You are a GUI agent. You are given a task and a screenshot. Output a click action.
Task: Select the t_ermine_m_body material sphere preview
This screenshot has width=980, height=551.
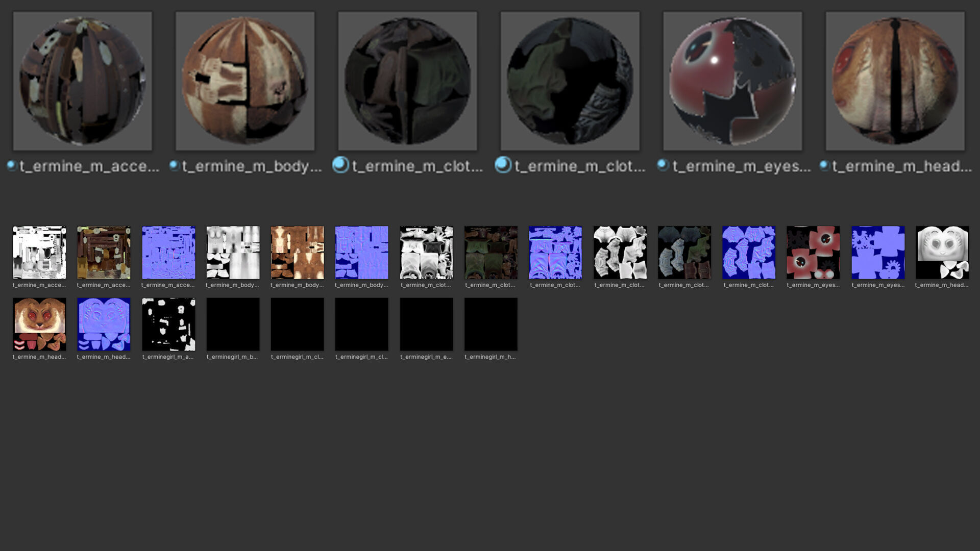pyautogui.click(x=245, y=81)
